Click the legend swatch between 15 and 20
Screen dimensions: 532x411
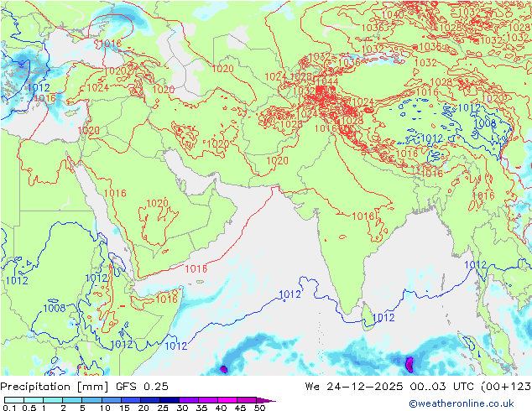pyautogui.click(x=131, y=400)
